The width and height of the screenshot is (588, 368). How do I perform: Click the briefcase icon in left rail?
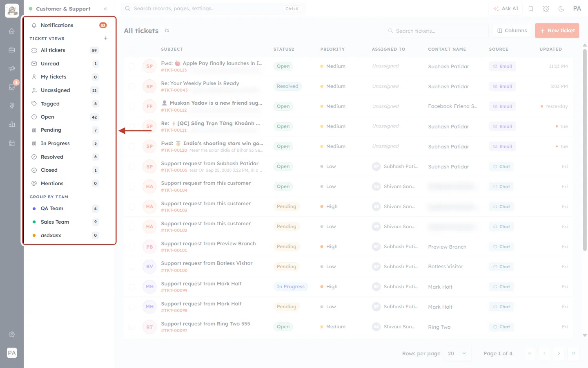[x=12, y=50]
